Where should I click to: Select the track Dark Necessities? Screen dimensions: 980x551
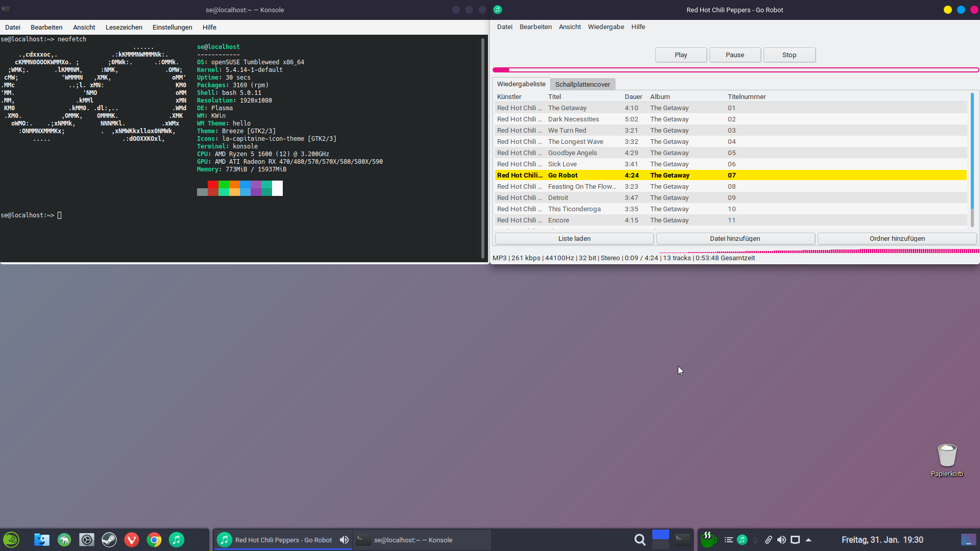[573, 119]
